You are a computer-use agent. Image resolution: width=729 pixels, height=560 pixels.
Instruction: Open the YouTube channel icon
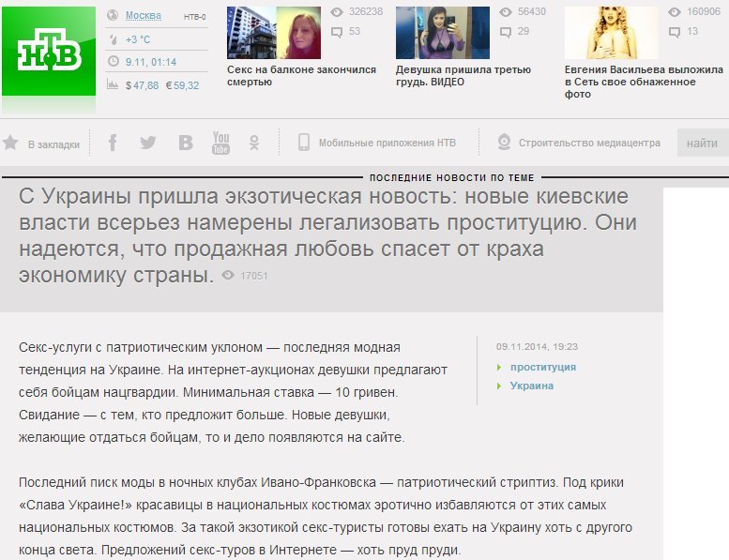pos(220,143)
